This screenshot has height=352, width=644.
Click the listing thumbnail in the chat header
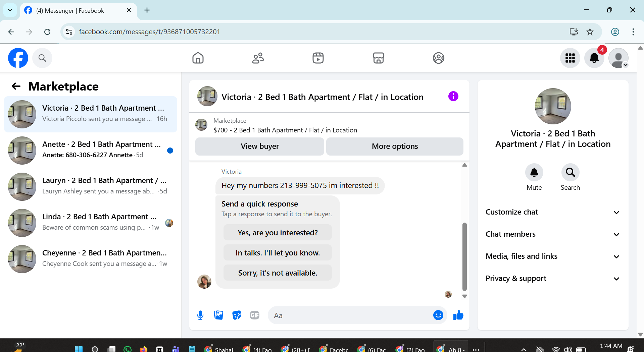207,97
